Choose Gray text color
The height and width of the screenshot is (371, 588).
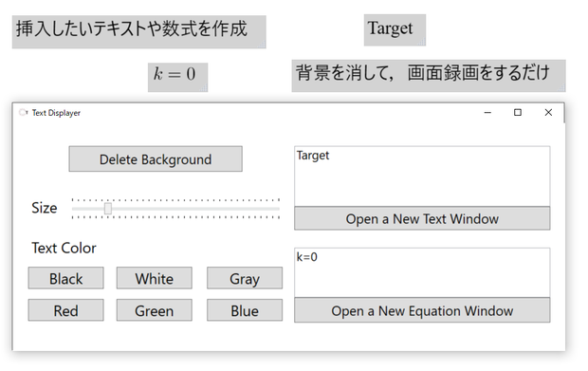(x=245, y=278)
